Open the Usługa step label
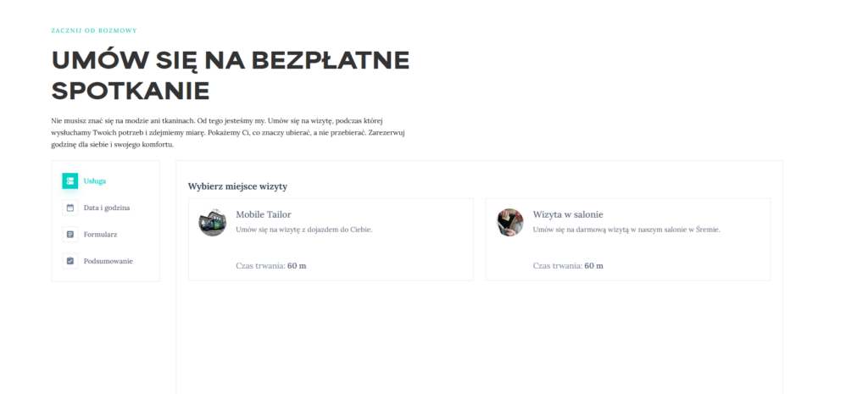868x394 pixels. coord(94,180)
